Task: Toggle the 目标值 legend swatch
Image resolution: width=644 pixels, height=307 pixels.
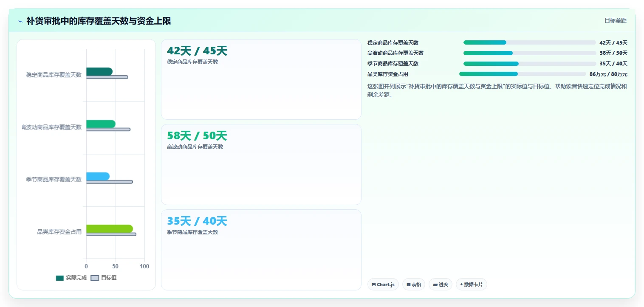Action: pyautogui.click(x=95, y=278)
